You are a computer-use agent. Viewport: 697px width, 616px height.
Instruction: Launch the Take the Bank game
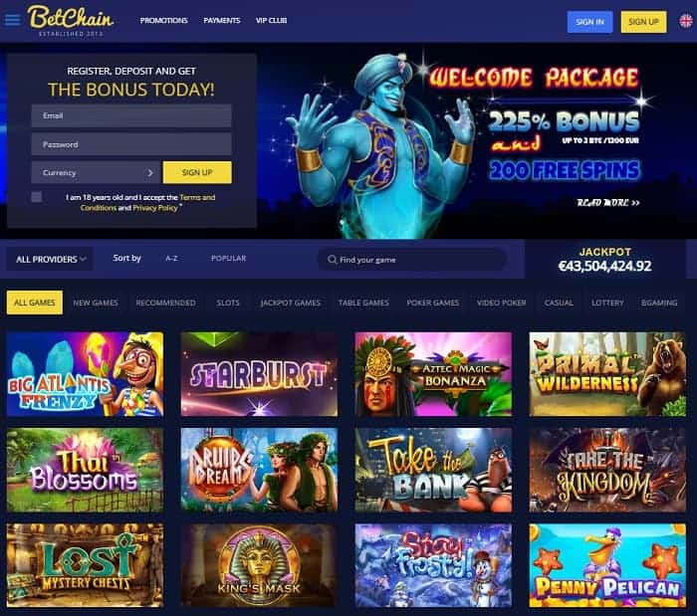pyautogui.click(x=433, y=470)
